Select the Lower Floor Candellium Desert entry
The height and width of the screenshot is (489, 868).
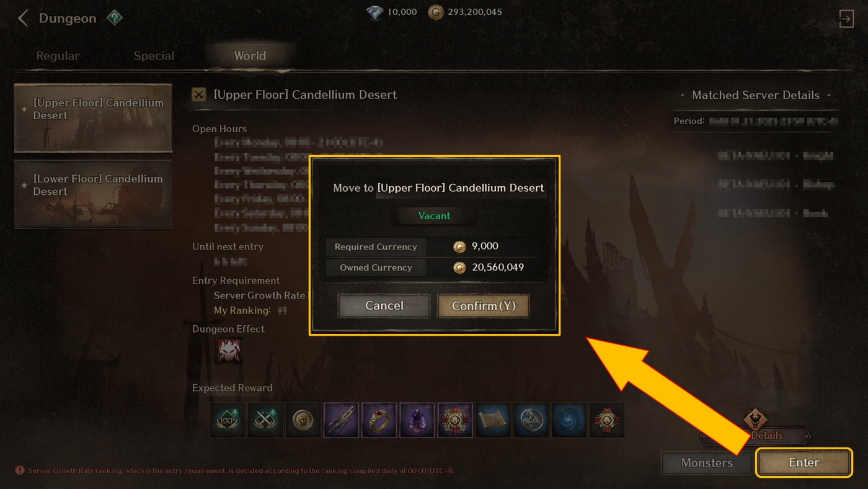(93, 194)
